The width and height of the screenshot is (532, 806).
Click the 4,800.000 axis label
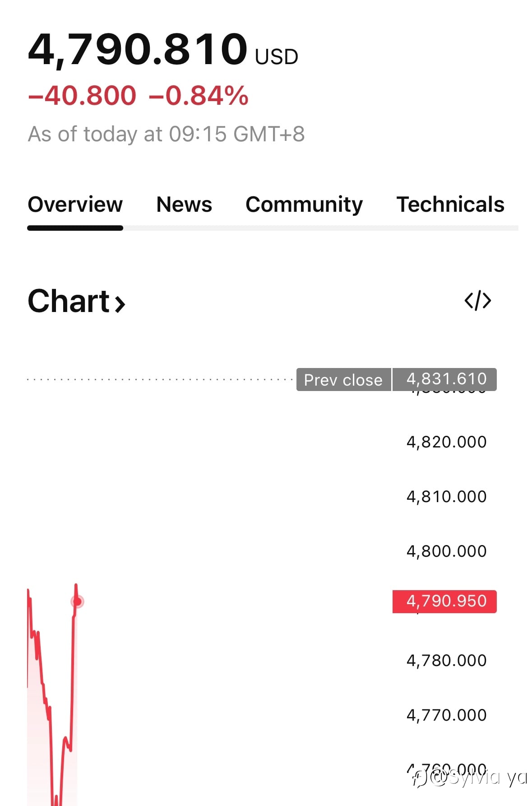click(x=446, y=551)
